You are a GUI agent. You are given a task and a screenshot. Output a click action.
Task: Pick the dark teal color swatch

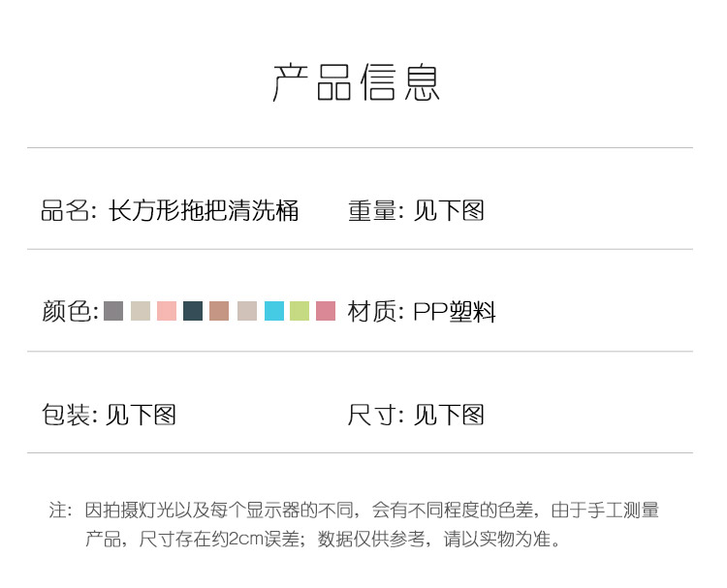[x=193, y=311]
